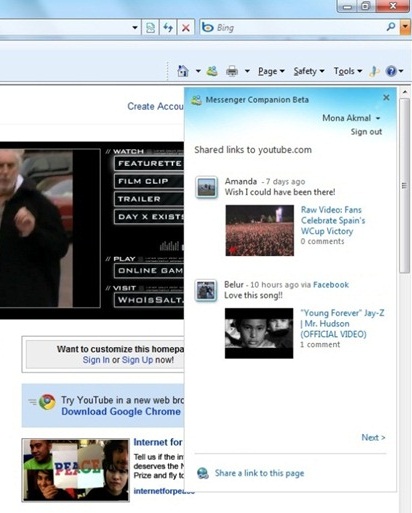Click Amanda's name in shared links
The width and height of the screenshot is (412, 513).
point(241,181)
